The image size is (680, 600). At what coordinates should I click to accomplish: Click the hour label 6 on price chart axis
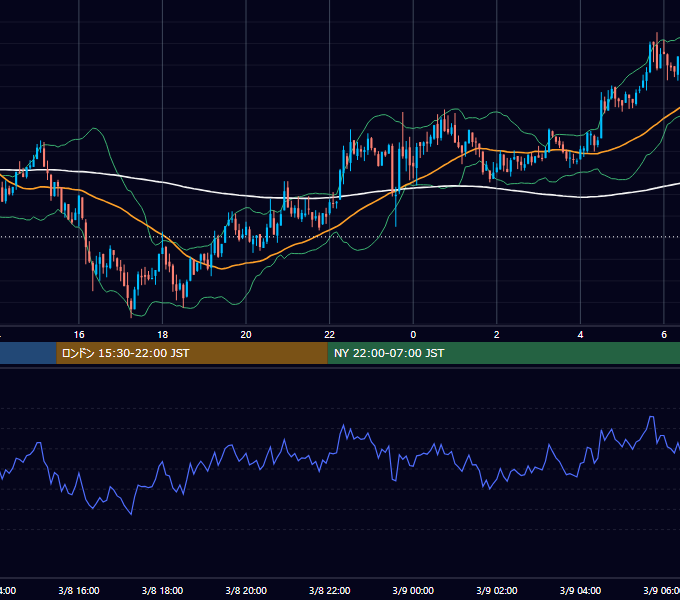pos(664,335)
